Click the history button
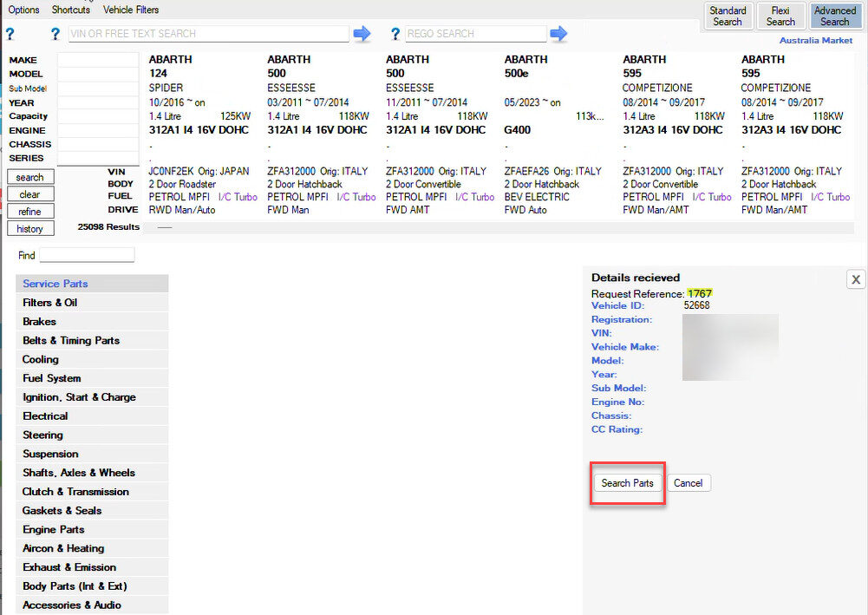This screenshot has height=615, width=868. click(30, 229)
